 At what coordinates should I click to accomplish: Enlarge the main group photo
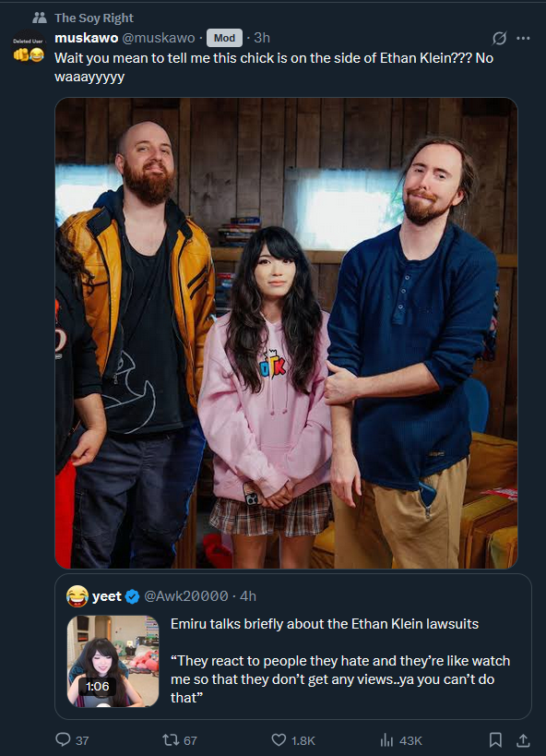click(x=286, y=333)
